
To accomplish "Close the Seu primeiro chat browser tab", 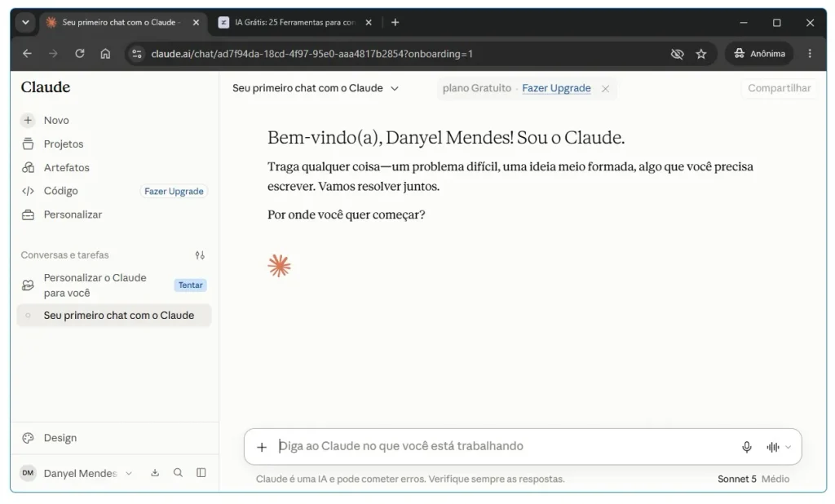I will 196,22.
